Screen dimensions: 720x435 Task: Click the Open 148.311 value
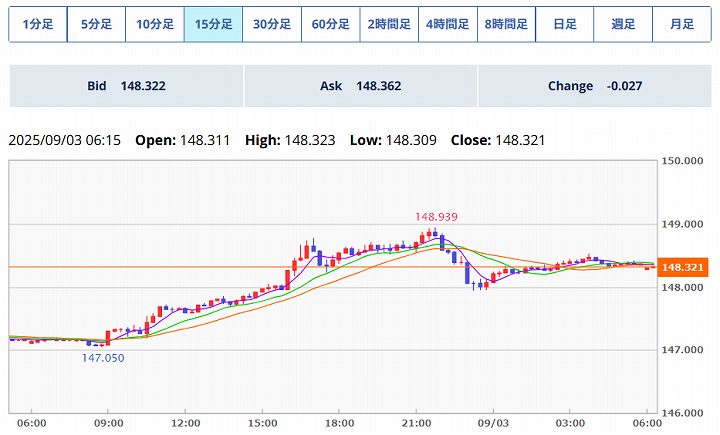[x=183, y=140]
